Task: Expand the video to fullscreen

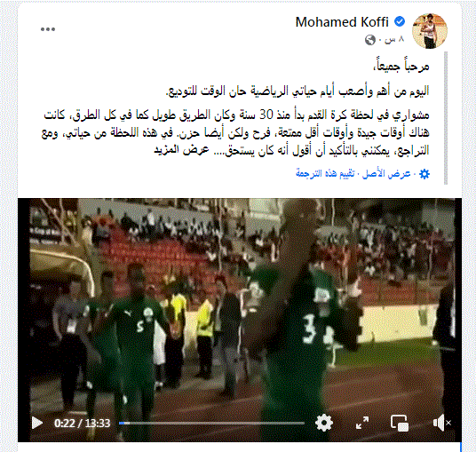Action: (x=362, y=423)
